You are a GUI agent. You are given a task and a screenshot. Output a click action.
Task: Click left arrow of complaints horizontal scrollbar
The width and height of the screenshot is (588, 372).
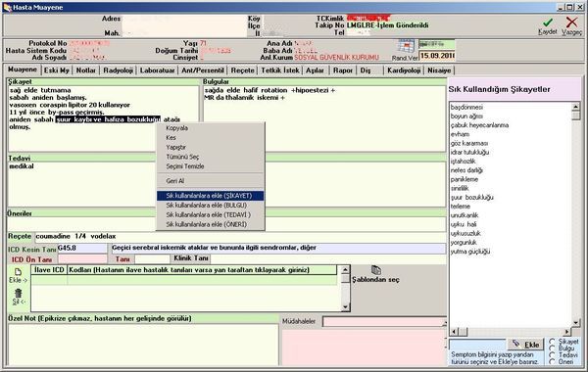point(454,332)
